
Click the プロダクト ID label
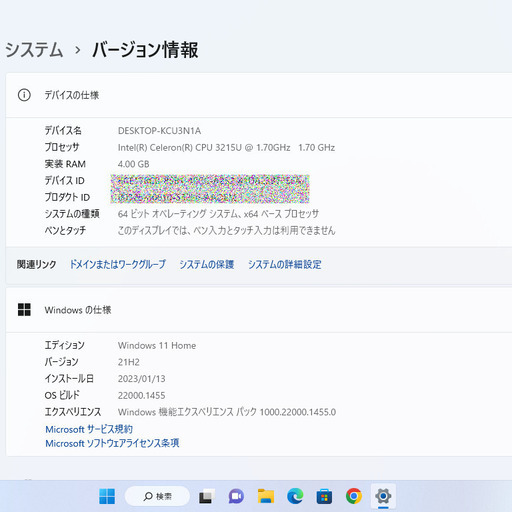point(67,197)
